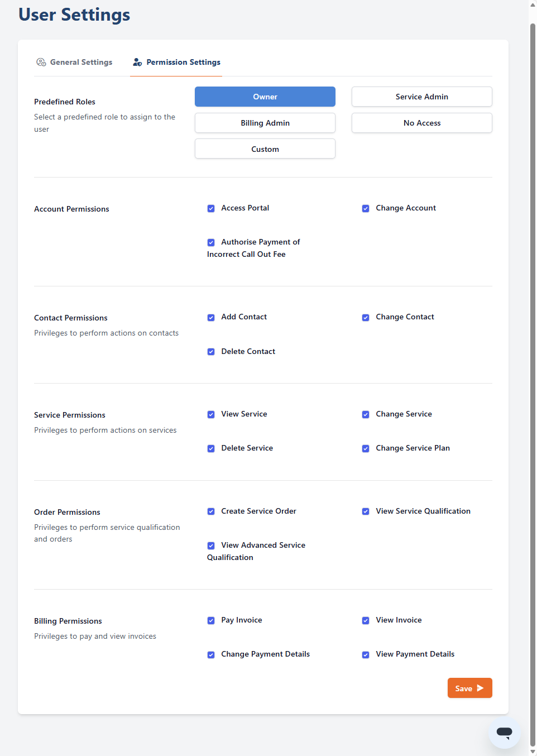Viewport: 537px width, 756px height.
Task: Uncheck the Change Service checkbox
Action: coord(366,414)
